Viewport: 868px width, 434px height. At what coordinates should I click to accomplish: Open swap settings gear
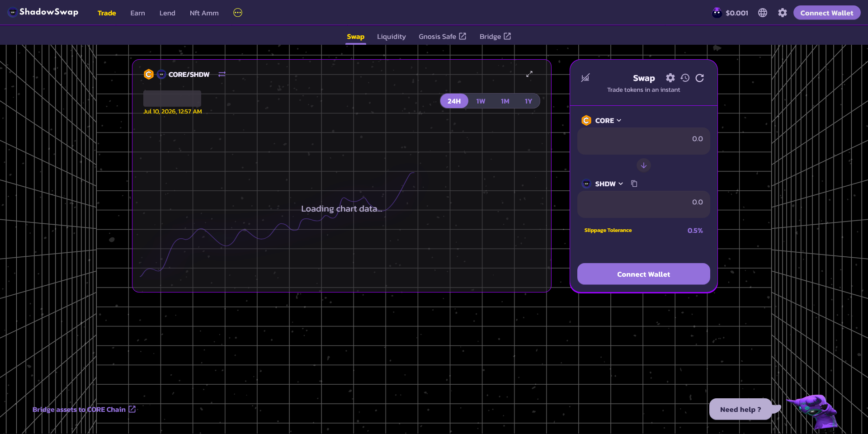point(670,78)
